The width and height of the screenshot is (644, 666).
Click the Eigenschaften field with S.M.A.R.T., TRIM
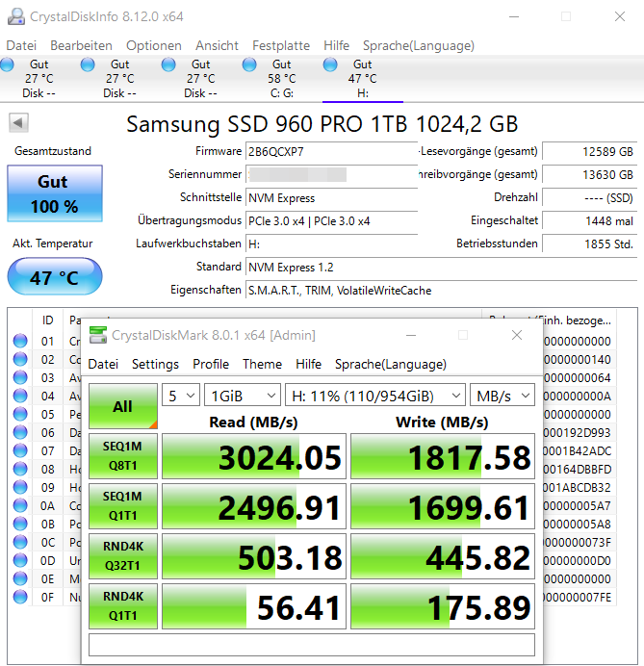[442, 290]
